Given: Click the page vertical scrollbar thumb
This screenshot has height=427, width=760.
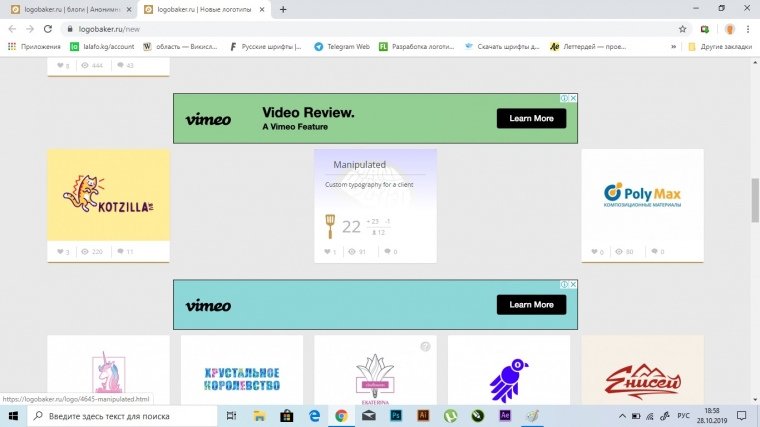Looking at the screenshot, I should coord(755,200).
